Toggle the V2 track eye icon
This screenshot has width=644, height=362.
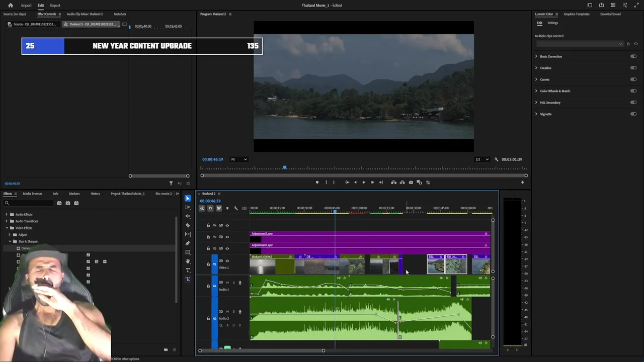point(227,248)
